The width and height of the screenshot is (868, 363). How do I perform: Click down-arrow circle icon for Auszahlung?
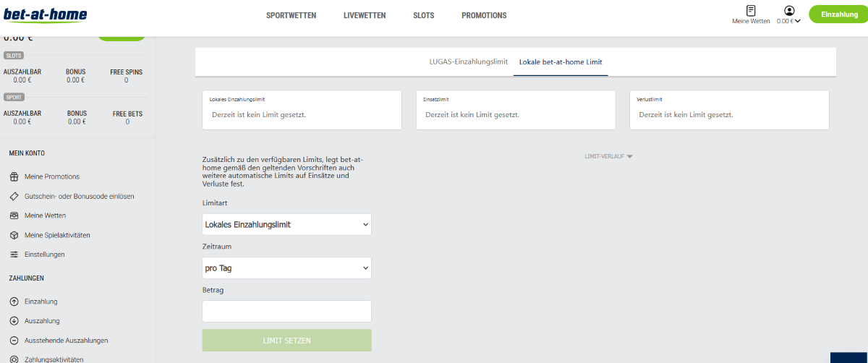pyautogui.click(x=14, y=321)
